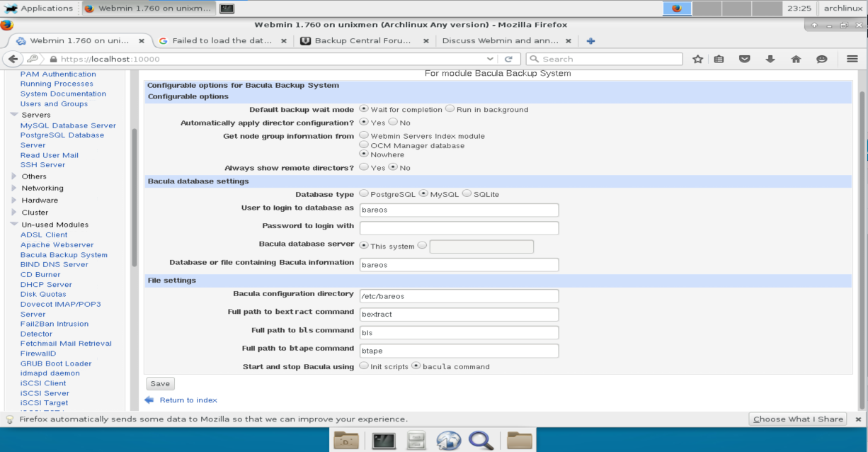Image resolution: width=868 pixels, height=452 pixels.
Task: Show bookmarks using the bookmarks list icon
Action: click(719, 59)
